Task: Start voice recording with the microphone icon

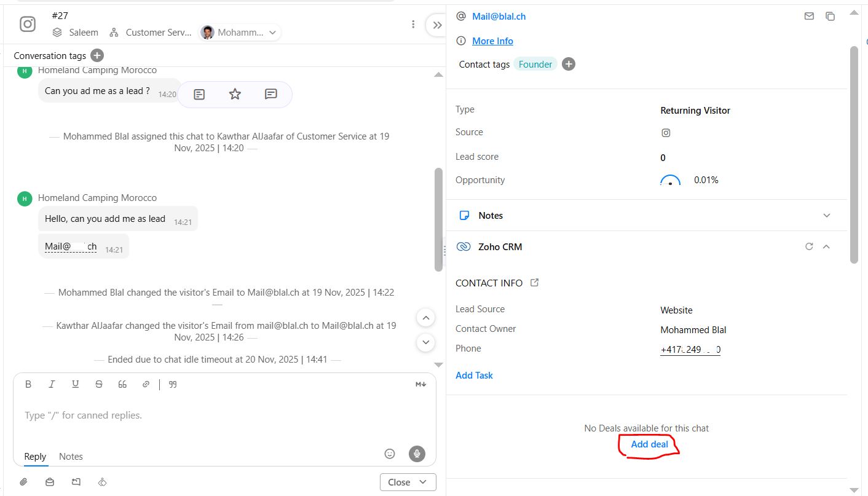Action: [x=417, y=454]
